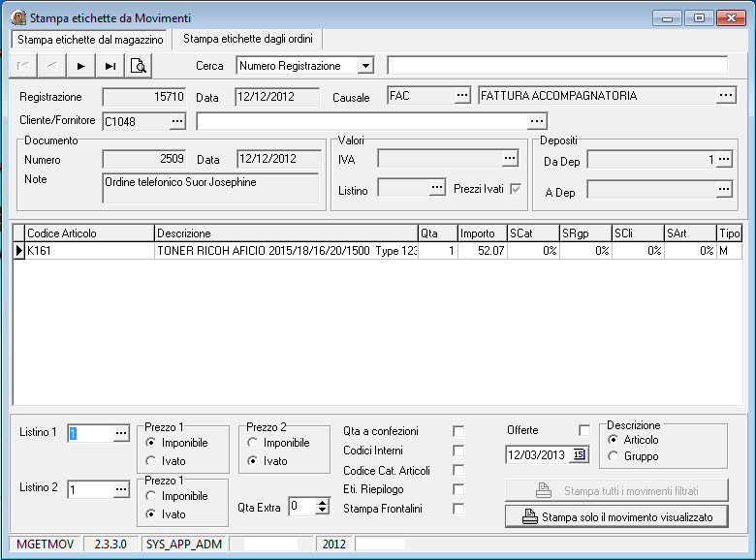
Task: Switch to Stampa etichette dagli ordini tab
Action: click(248, 39)
